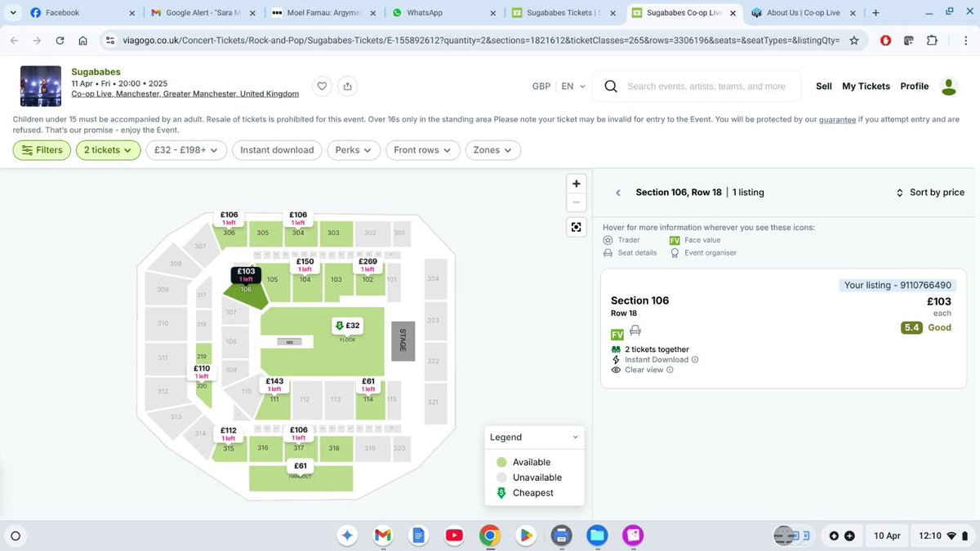The image size is (980, 551).
Task: Open the Front rows dropdown
Action: [422, 150]
